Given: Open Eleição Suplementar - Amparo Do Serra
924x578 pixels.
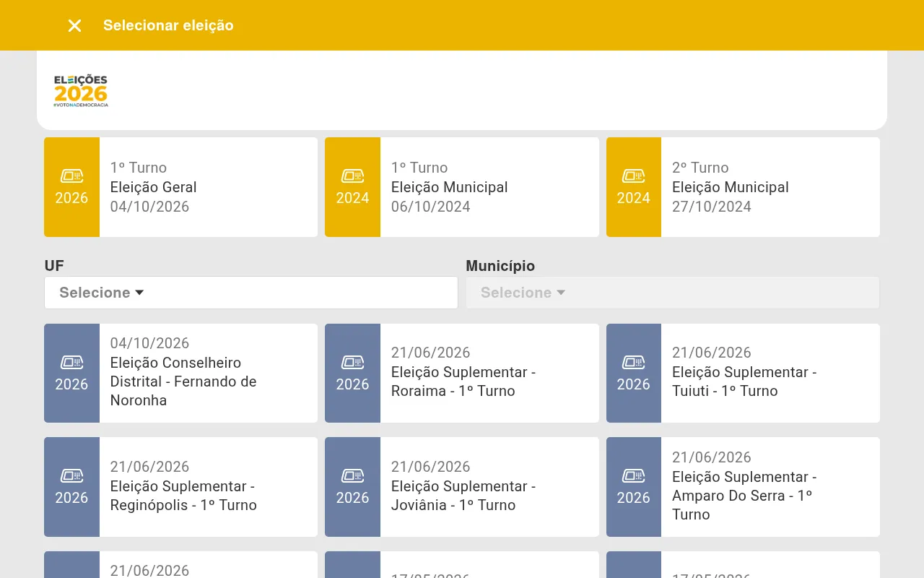Looking at the screenshot, I should [743, 487].
